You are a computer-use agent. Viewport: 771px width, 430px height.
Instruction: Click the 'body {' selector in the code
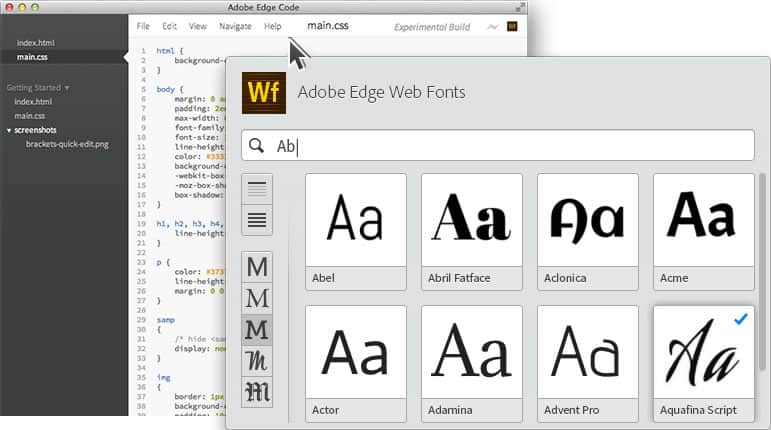pos(170,89)
